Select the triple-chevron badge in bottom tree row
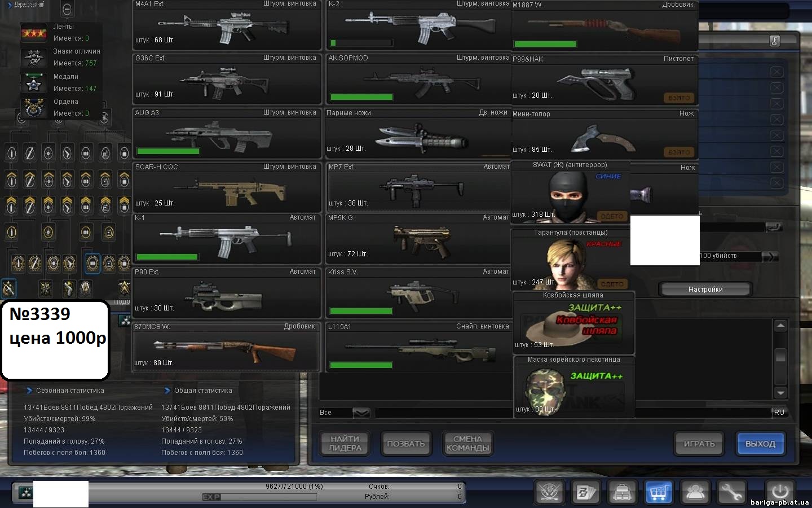 123,288
